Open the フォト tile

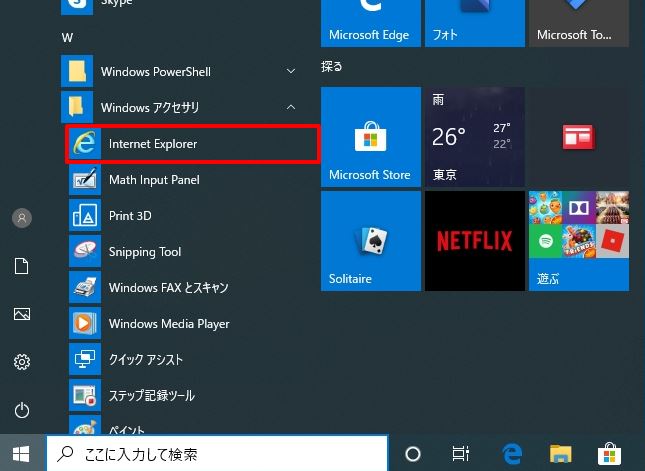(475, 23)
